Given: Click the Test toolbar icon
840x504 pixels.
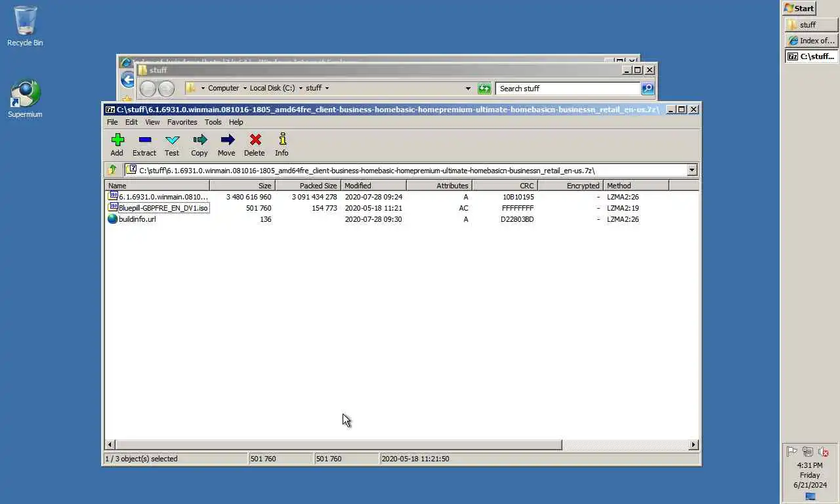Looking at the screenshot, I should [173, 140].
